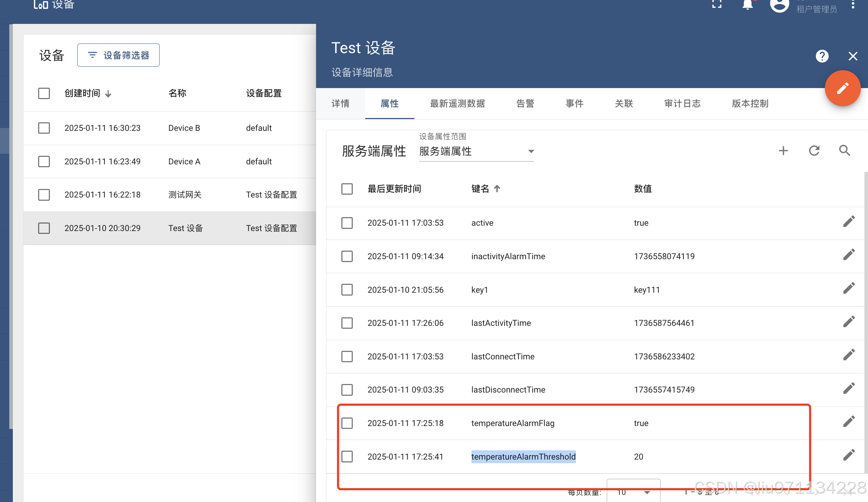
Task: Click the 设备筛选器 button
Action: point(118,55)
